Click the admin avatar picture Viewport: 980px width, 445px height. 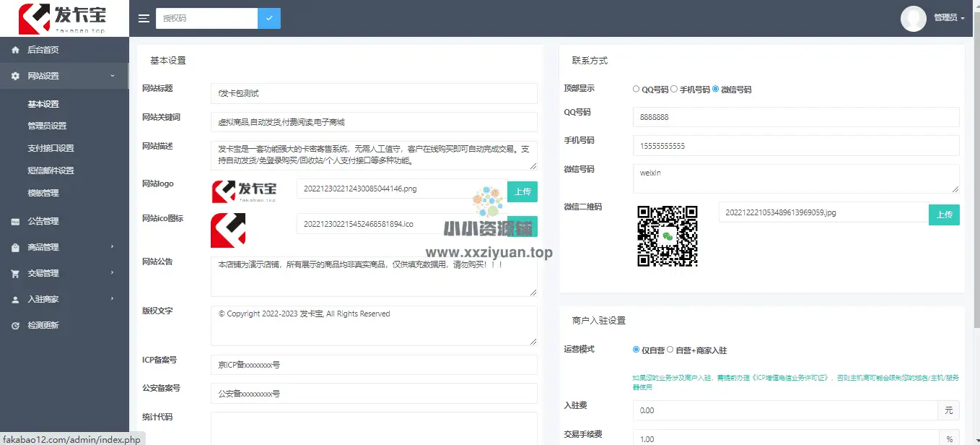tap(914, 18)
